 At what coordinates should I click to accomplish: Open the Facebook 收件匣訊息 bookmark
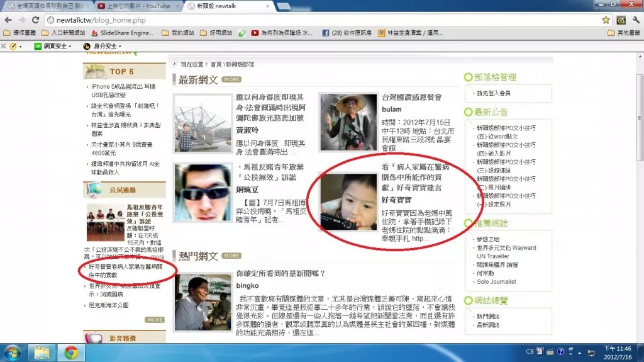pyautogui.click(x=347, y=33)
